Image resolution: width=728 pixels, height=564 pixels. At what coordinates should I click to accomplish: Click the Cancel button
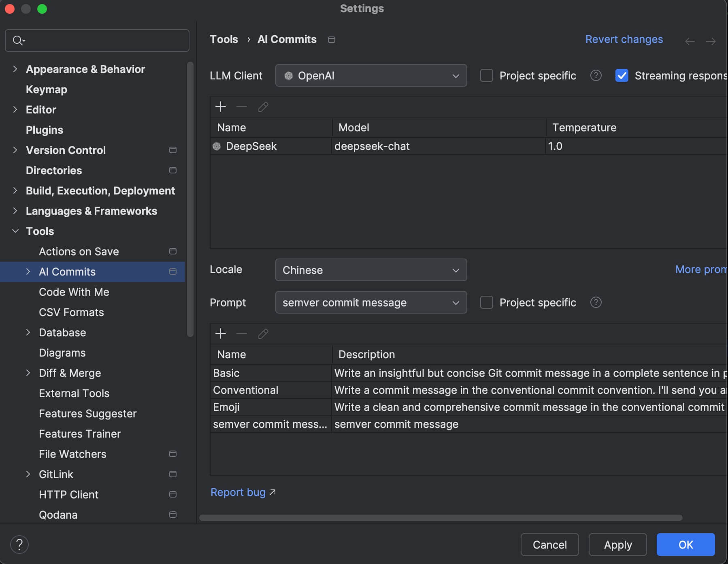coord(549,545)
